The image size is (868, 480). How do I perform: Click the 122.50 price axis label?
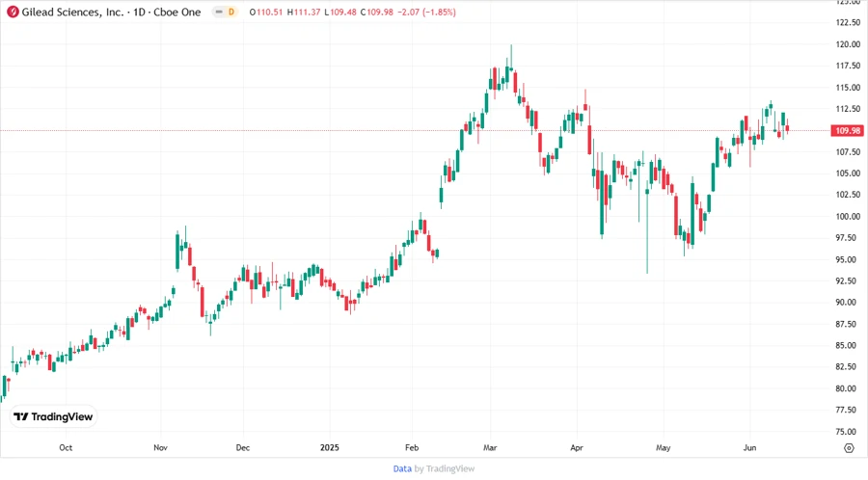pos(848,23)
